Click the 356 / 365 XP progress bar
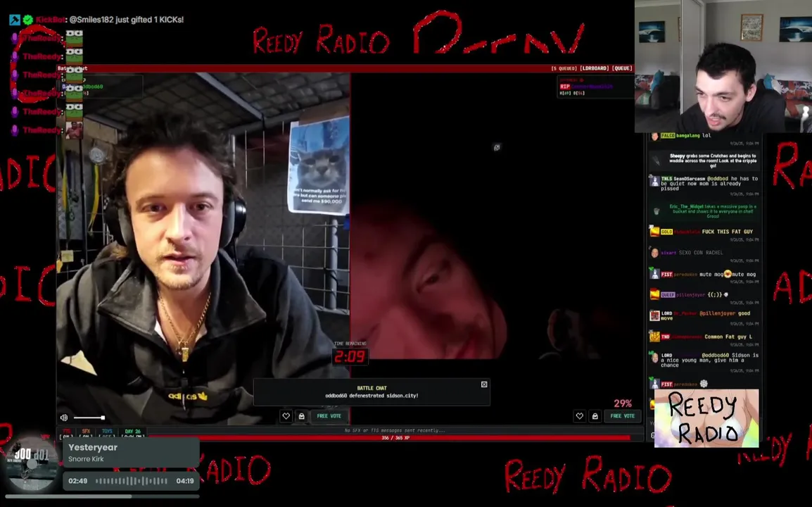812x507 pixels. point(395,438)
